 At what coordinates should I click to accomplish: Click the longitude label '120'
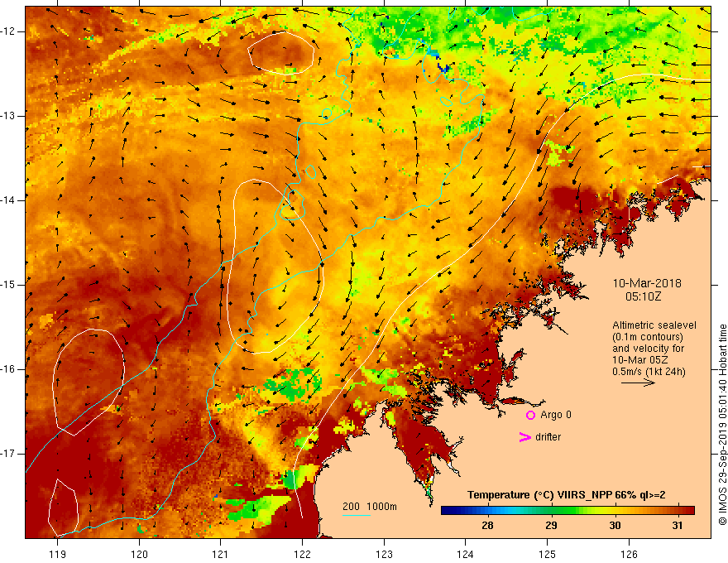click(139, 554)
